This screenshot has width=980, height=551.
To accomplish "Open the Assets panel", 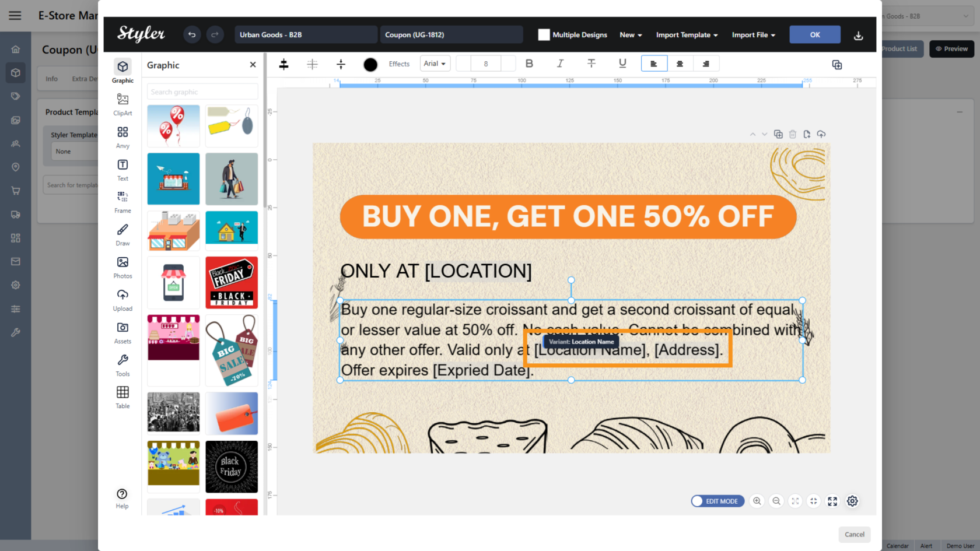I will (123, 332).
